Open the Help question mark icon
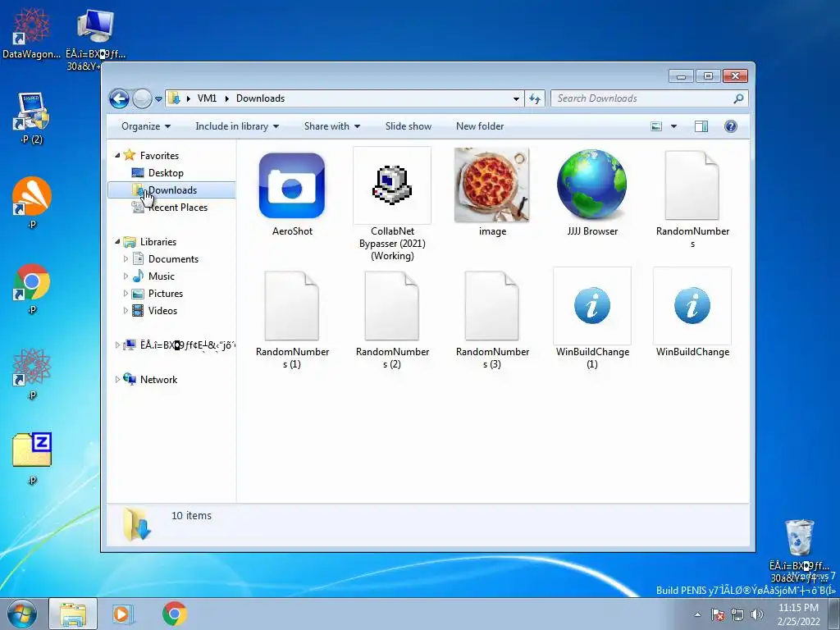The height and width of the screenshot is (630, 840). click(730, 126)
